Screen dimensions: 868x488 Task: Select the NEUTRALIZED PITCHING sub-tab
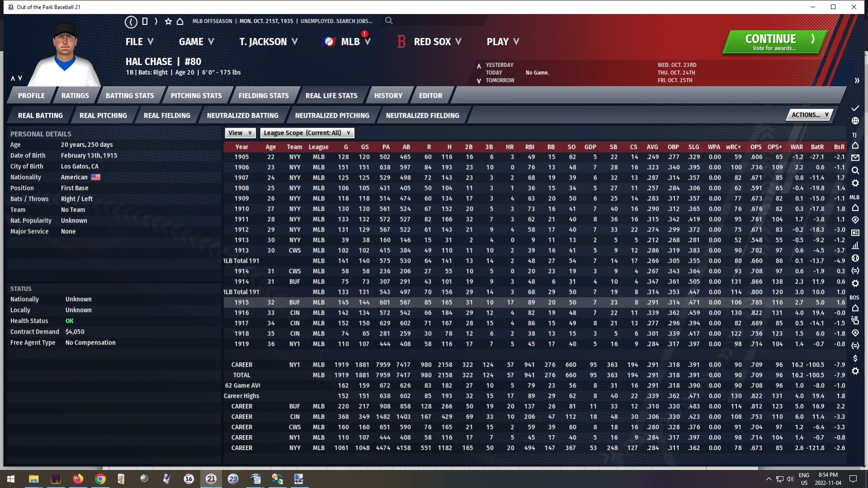332,115
